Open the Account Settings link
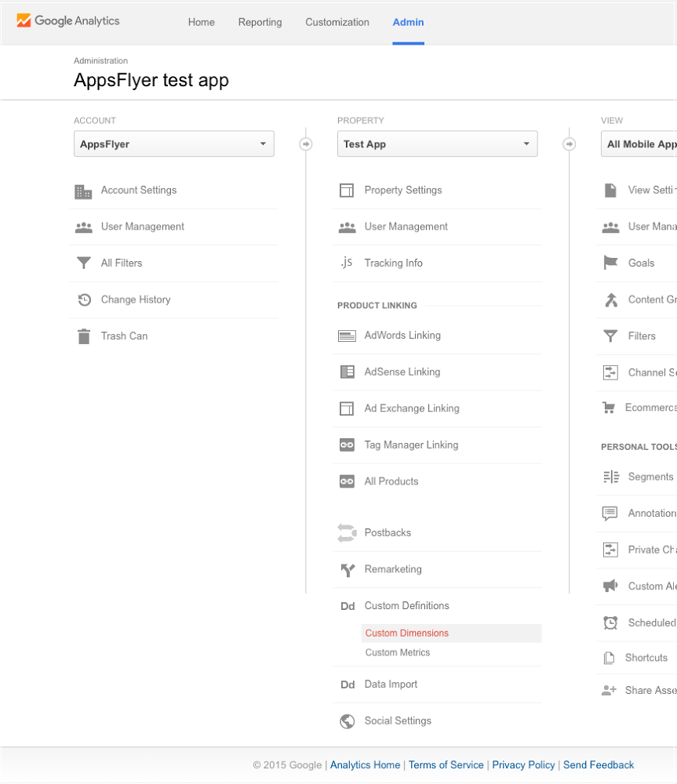 [139, 190]
